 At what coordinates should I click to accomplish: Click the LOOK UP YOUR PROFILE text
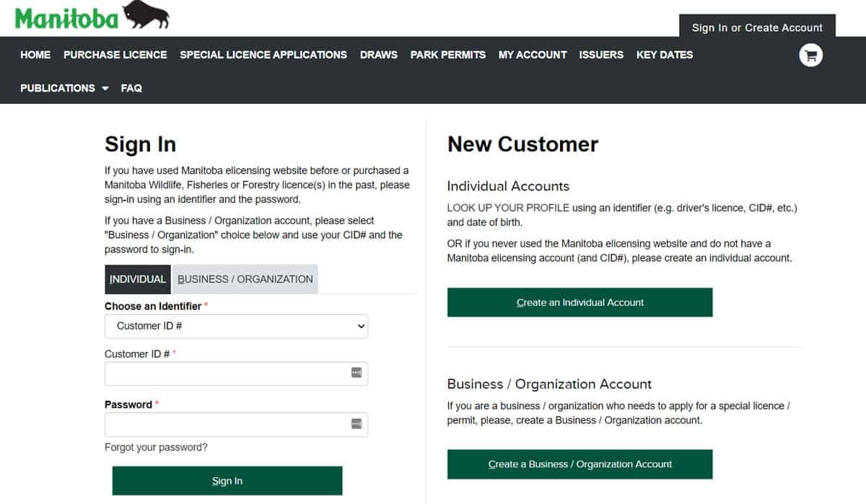point(508,208)
